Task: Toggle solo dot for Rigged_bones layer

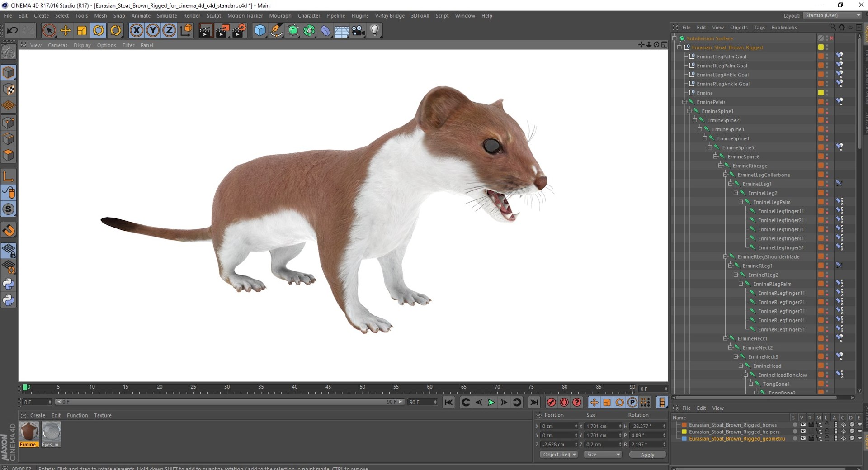Action: click(795, 425)
